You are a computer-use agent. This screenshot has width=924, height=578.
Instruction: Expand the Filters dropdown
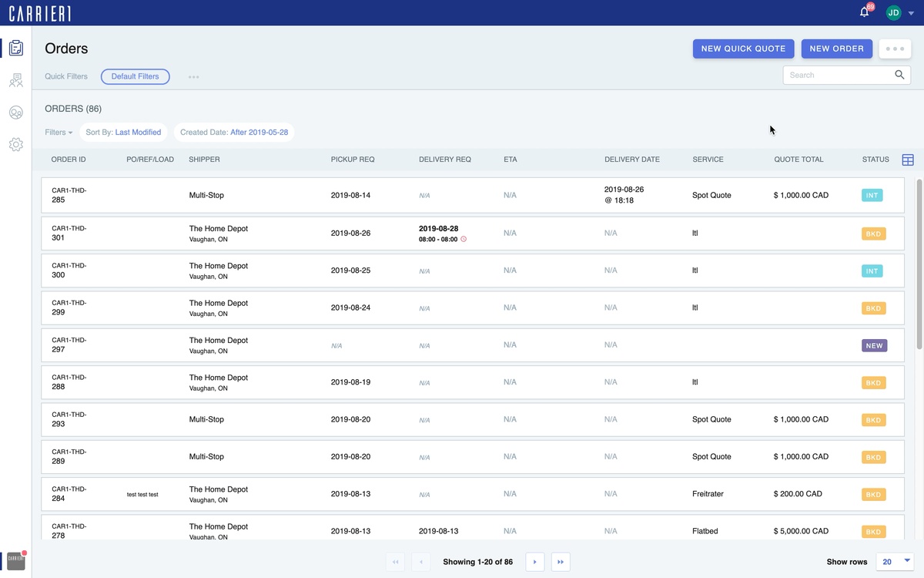pyautogui.click(x=59, y=133)
